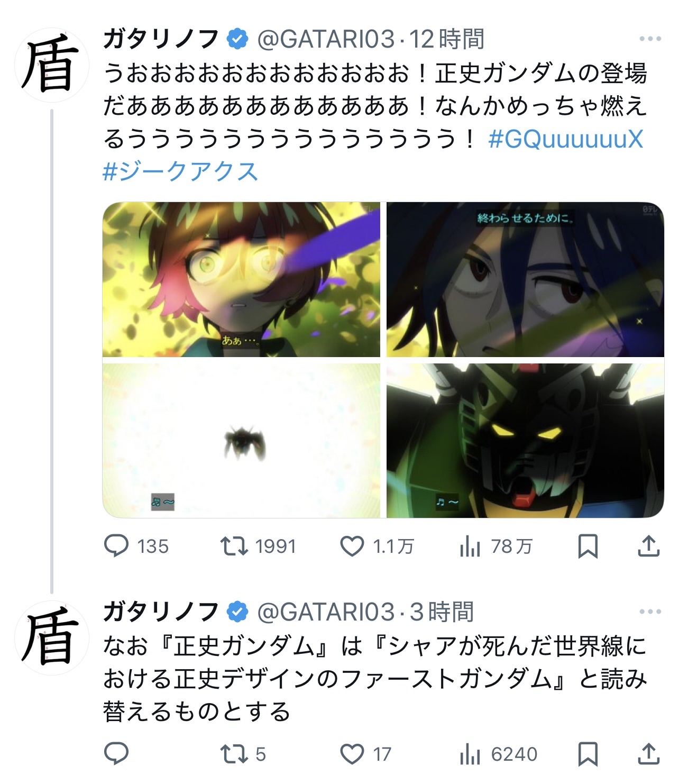Screen dimensions: 679x784
Task: Open the Gundam face image with yellow eyes
Action: coord(525,441)
